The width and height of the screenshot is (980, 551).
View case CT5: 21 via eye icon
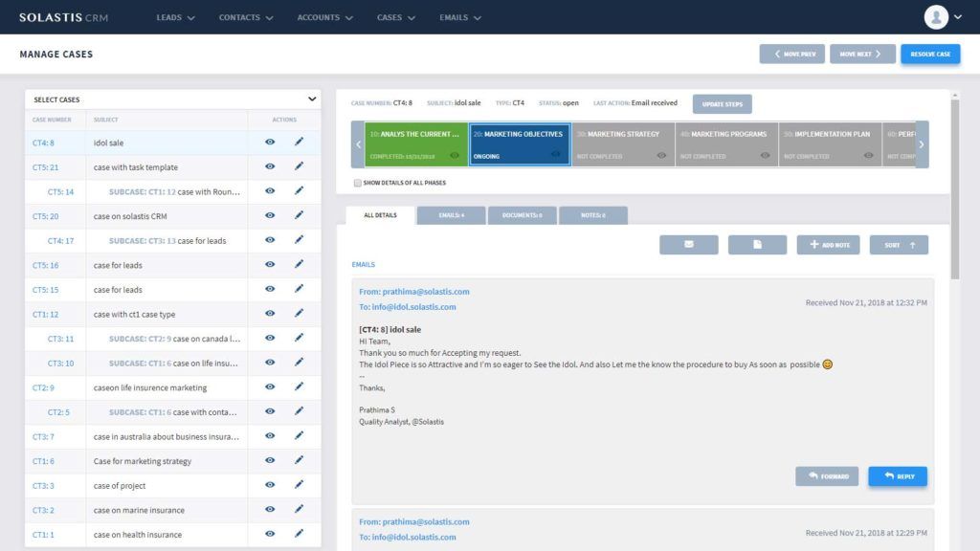click(x=270, y=166)
